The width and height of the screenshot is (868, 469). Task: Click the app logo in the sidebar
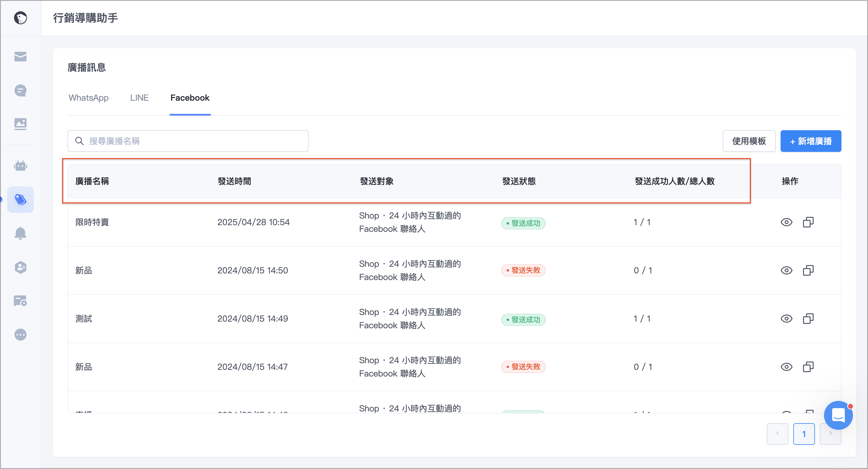pos(20,18)
